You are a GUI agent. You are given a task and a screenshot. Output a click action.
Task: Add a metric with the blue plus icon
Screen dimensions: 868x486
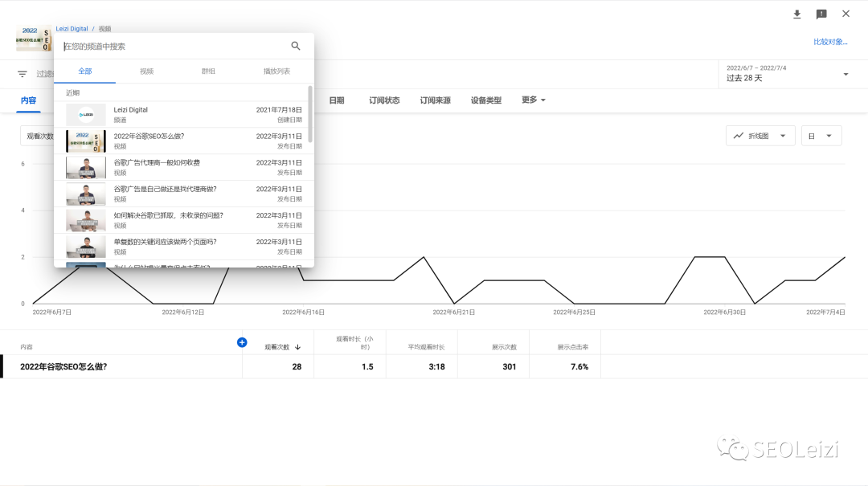click(242, 343)
